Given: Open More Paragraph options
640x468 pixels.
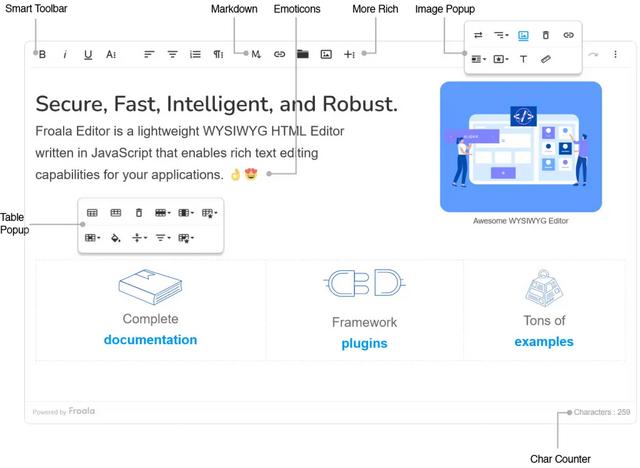Looking at the screenshot, I should 218,54.
